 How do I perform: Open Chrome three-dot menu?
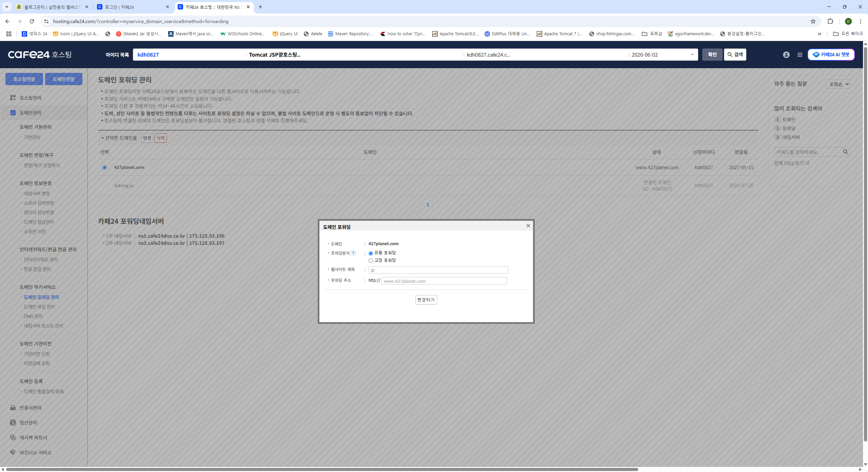click(860, 21)
